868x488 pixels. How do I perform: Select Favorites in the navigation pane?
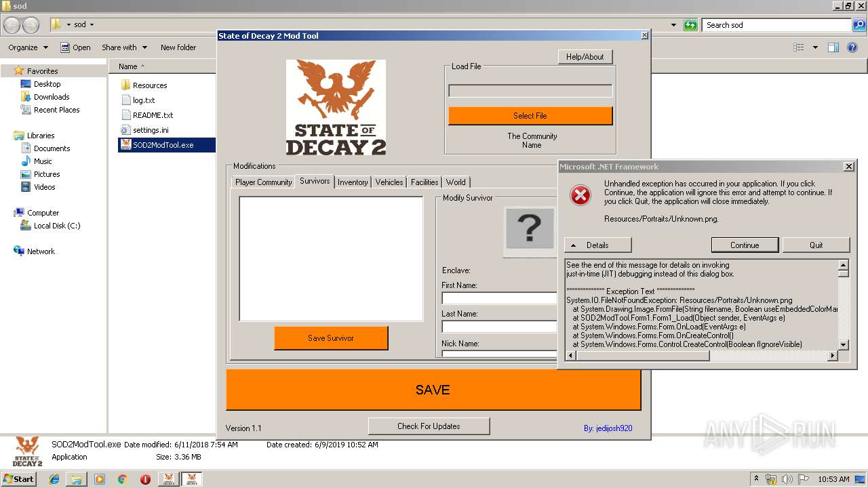click(x=42, y=71)
